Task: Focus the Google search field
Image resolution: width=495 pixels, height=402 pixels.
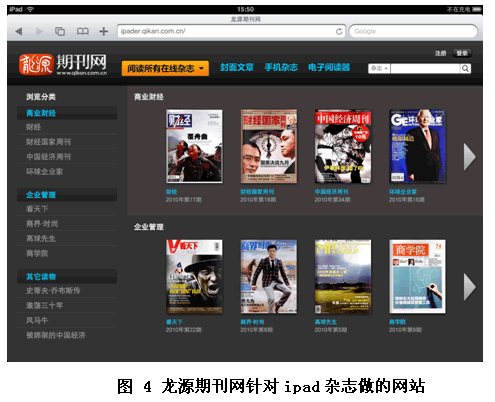Action: (x=413, y=31)
